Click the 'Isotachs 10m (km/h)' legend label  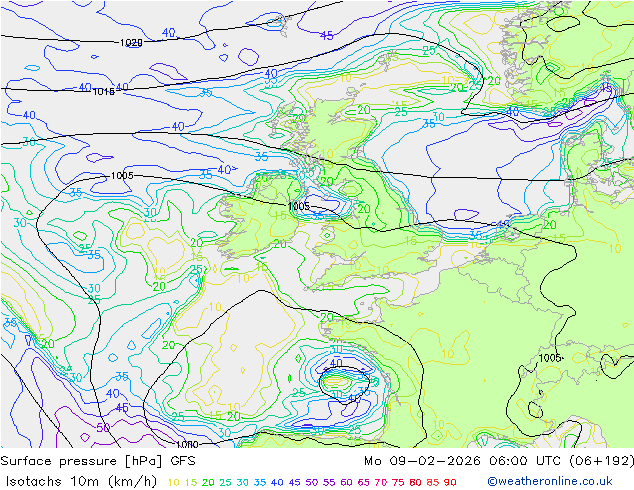pos(81,482)
